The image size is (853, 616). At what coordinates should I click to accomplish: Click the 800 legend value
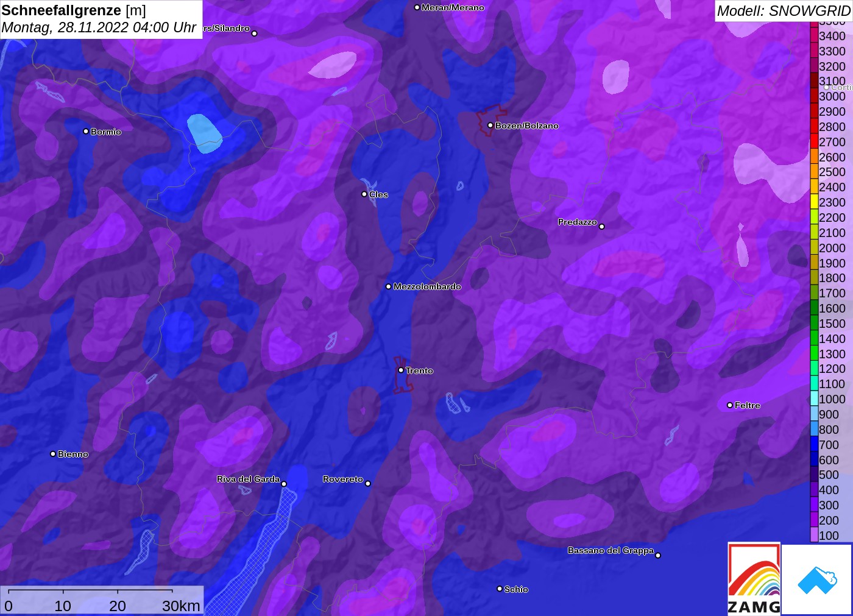click(x=829, y=430)
